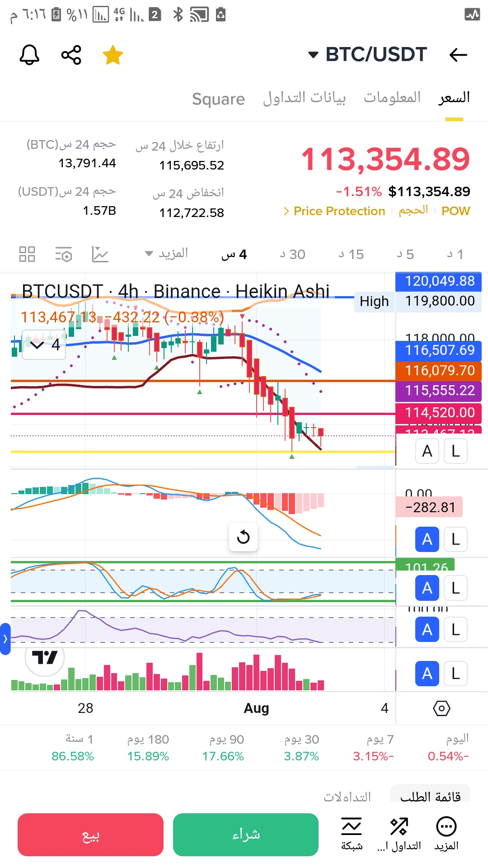
Task: Tap the price alert bell icon
Action: click(x=29, y=55)
